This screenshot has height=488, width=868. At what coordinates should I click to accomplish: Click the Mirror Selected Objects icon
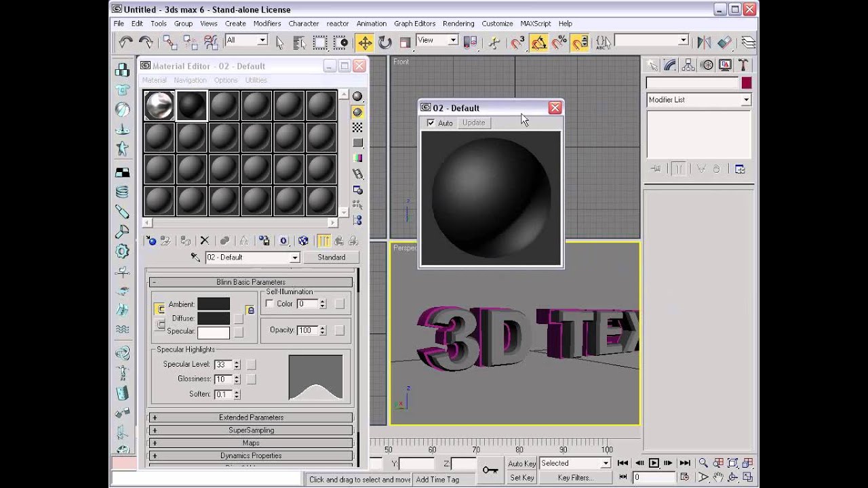coord(704,43)
